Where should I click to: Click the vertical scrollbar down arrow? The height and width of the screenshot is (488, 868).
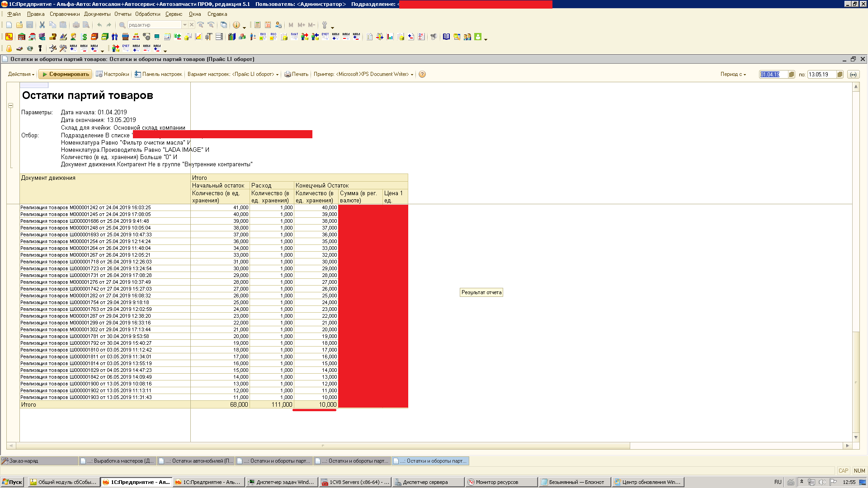click(x=855, y=437)
